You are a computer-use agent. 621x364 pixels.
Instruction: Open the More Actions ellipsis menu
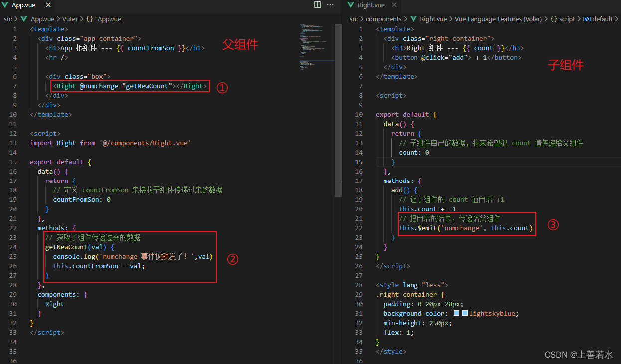coord(330,5)
